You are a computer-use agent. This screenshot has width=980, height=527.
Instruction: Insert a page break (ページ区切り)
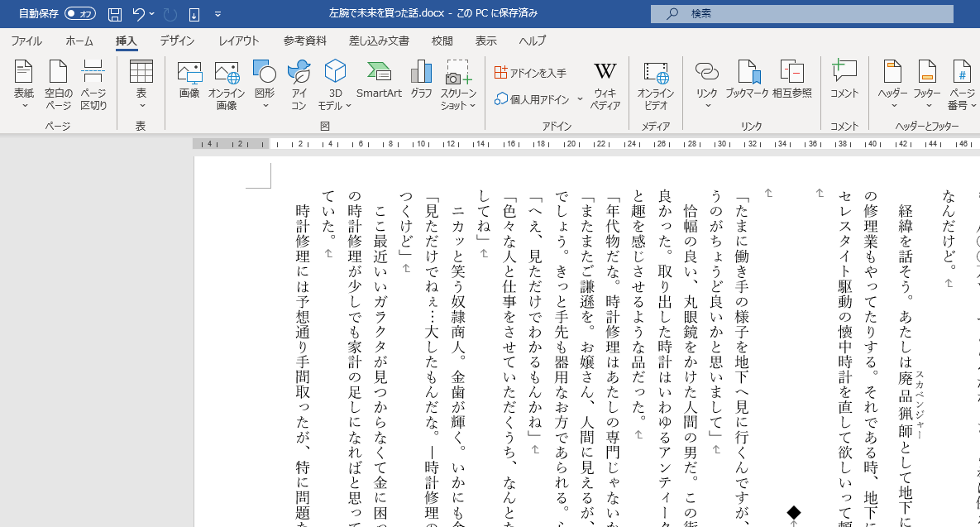pos(93,85)
